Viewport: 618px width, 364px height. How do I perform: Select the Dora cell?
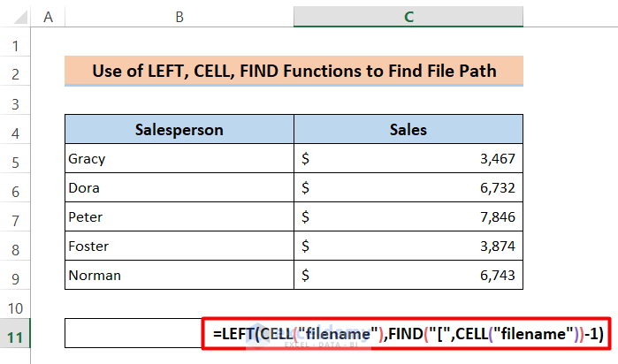click(179, 188)
